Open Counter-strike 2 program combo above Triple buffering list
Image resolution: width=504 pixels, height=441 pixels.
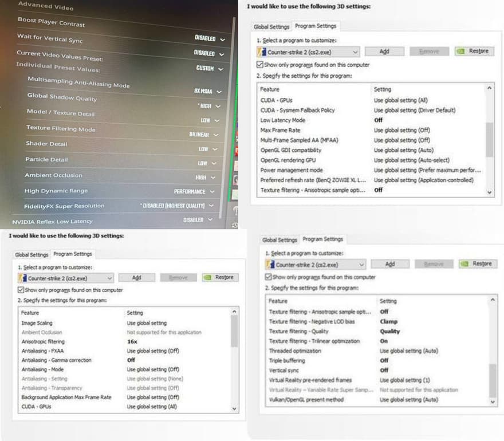coord(316,265)
